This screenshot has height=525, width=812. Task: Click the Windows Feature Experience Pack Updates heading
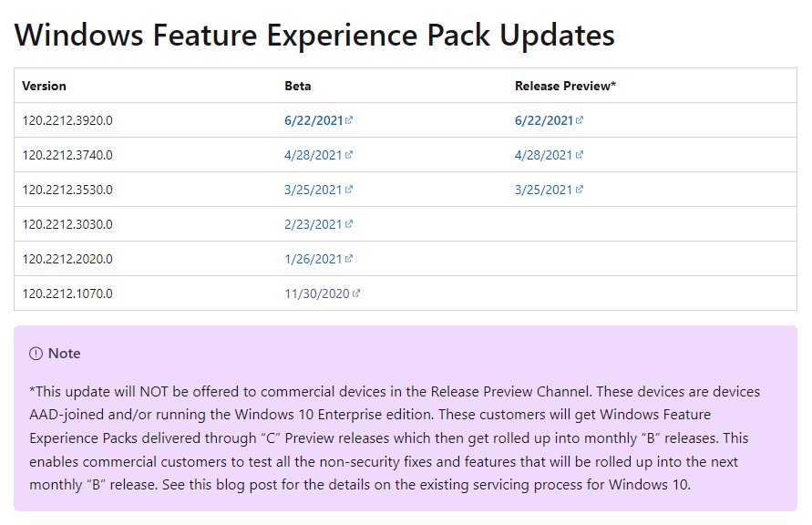[x=314, y=35]
